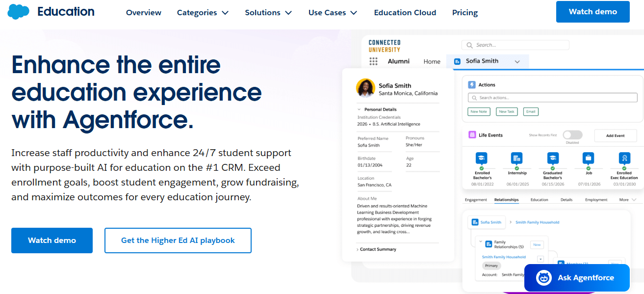
Task: Click the Internship building milestone icon
Action: (x=517, y=158)
